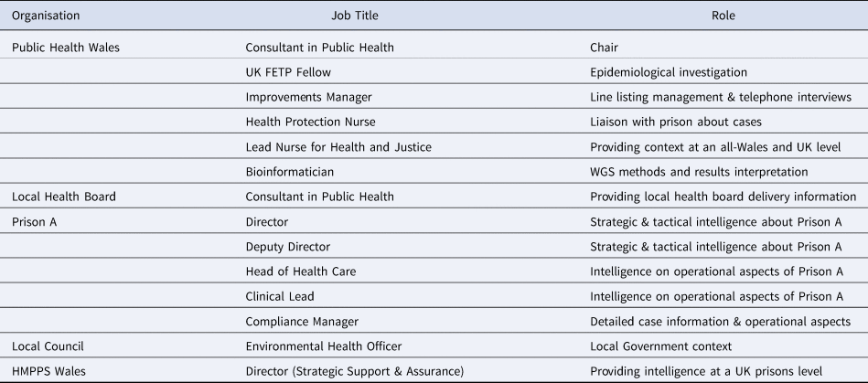Click the Improvements Manager job title
The height and width of the screenshot is (383, 868).
click(x=308, y=97)
